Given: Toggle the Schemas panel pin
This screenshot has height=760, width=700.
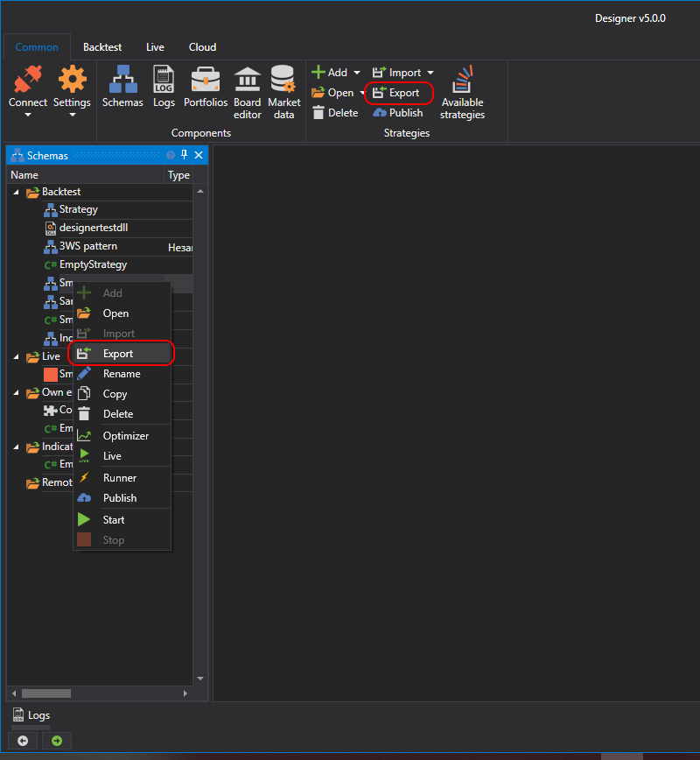Looking at the screenshot, I should pyautogui.click(x=184, y=155).
